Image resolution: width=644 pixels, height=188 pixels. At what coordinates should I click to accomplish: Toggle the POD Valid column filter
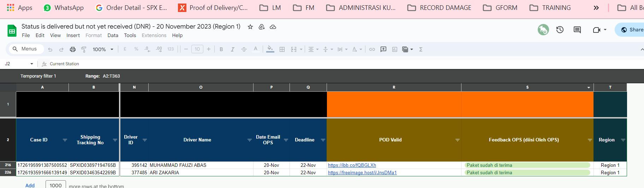457,140
